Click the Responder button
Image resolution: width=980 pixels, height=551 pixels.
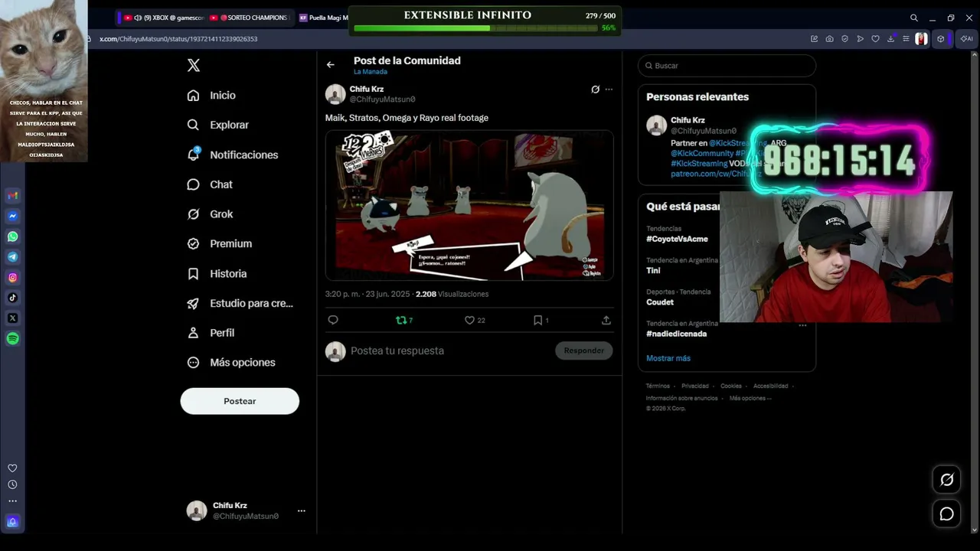pyautogui.click(x=584, y=350)
